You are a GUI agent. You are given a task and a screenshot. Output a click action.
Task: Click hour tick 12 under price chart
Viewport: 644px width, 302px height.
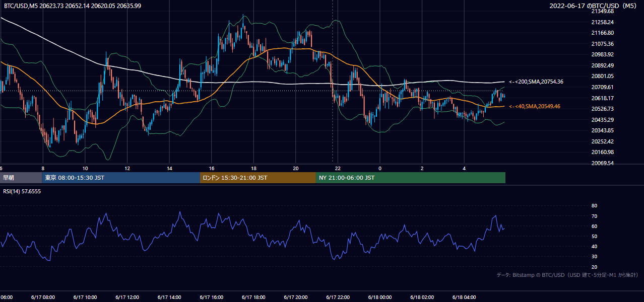coord(127,168)
